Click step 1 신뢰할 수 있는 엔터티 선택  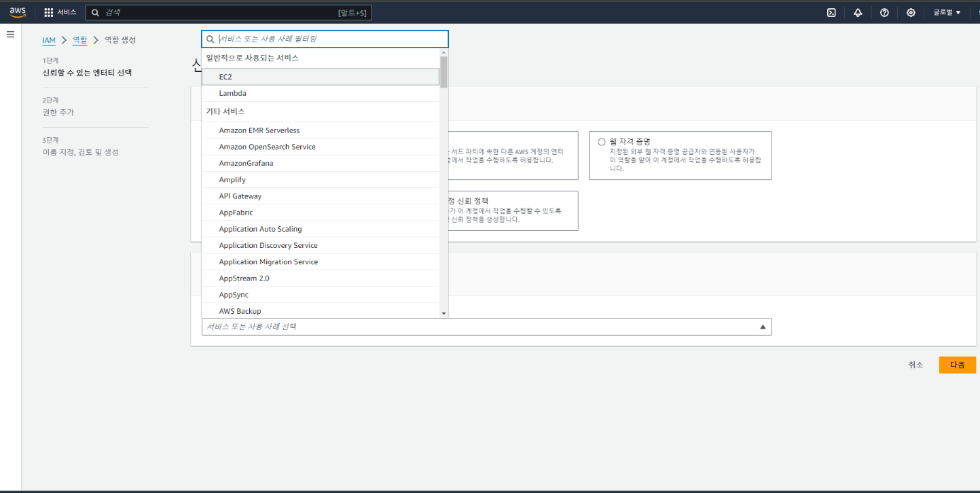coord(87,73)
